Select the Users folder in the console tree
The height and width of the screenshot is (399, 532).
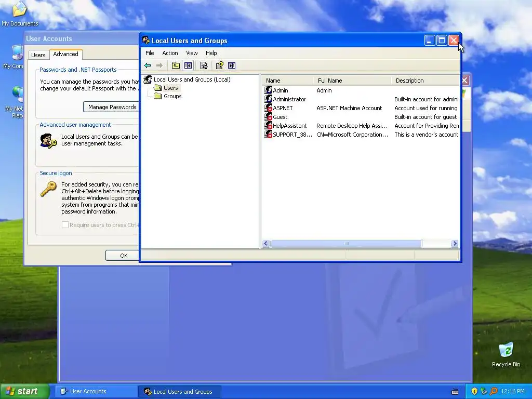(x=170, y=88)
